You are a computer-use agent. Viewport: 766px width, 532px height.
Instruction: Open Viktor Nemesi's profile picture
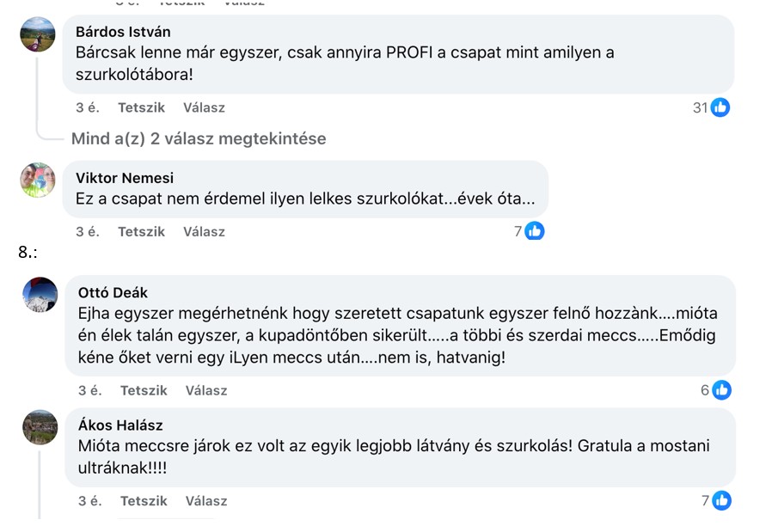coord(38,180)
